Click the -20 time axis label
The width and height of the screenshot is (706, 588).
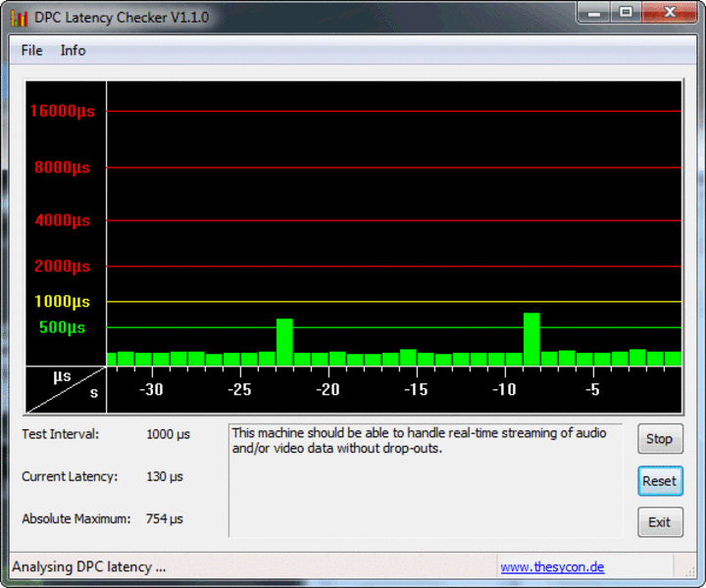(328, 389)
